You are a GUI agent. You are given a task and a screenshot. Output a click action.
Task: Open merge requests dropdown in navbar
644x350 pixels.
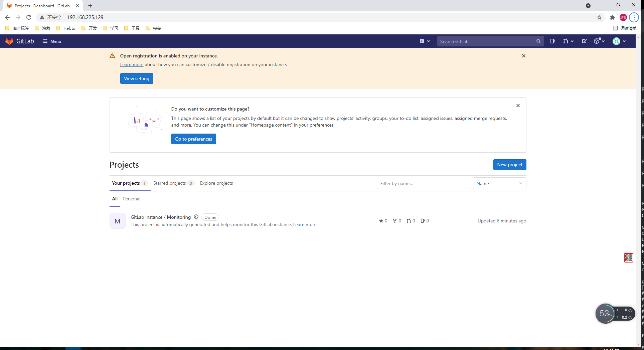(568, 41)
